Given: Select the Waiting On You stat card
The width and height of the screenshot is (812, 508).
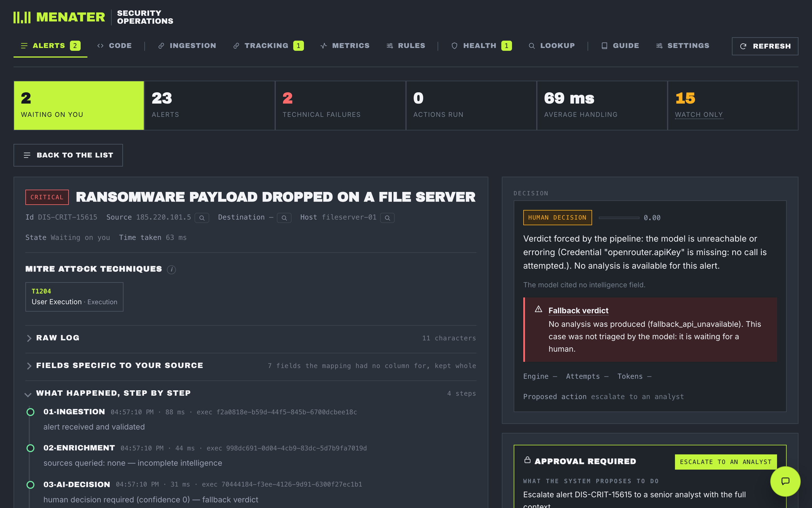Looking at the screenshot, I should coord(79,106).
